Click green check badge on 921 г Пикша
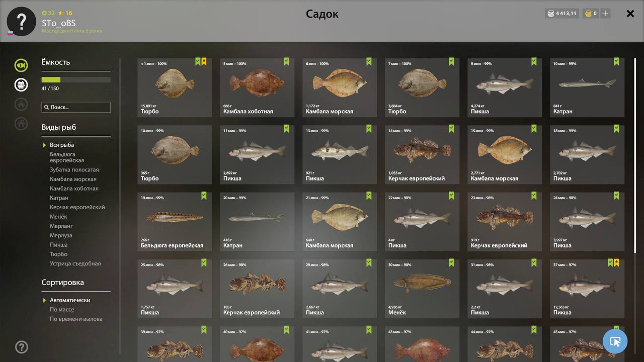644x362 pixels. [369, 128]
